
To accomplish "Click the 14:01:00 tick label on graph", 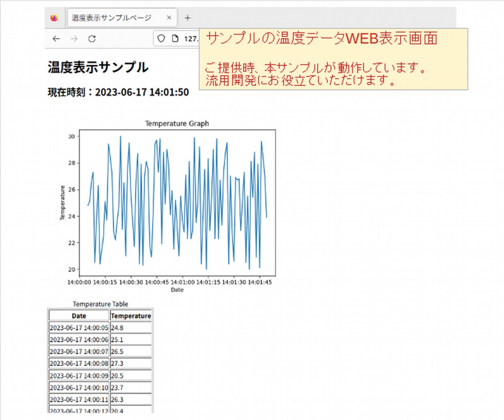I will click(x=182, y=282).
